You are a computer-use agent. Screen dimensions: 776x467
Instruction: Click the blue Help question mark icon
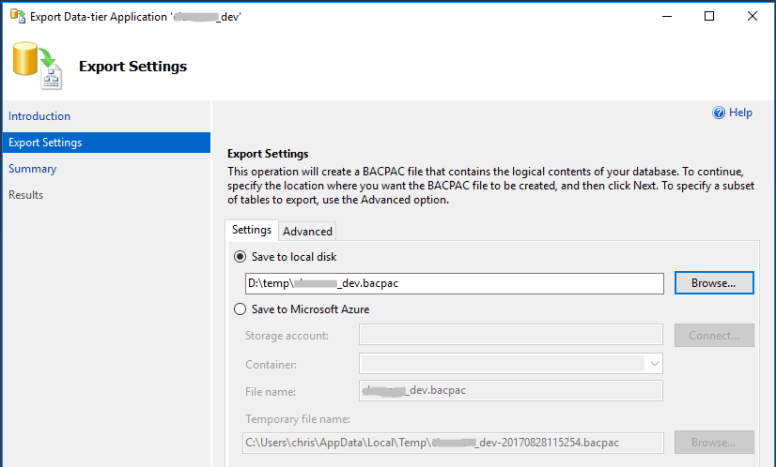click(718, 114)
